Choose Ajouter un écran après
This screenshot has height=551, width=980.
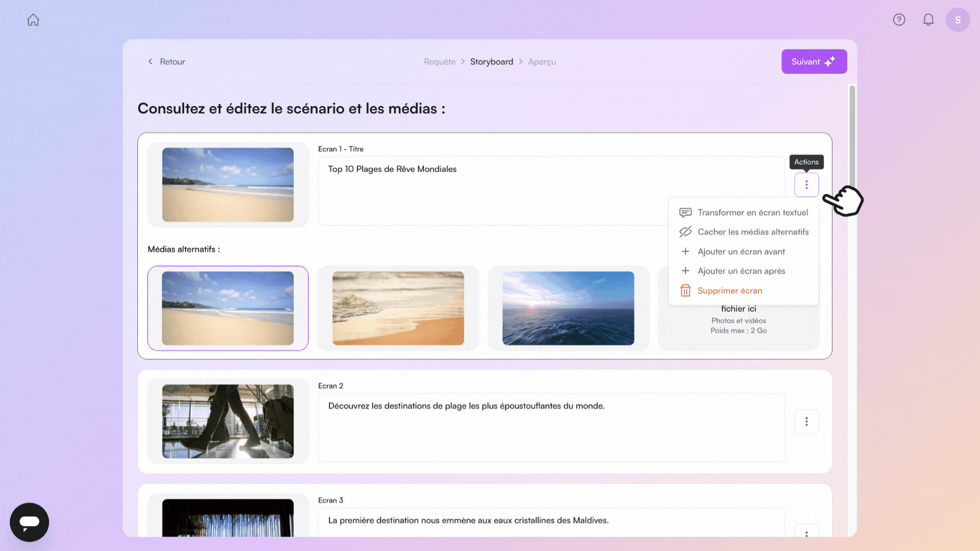744,271
